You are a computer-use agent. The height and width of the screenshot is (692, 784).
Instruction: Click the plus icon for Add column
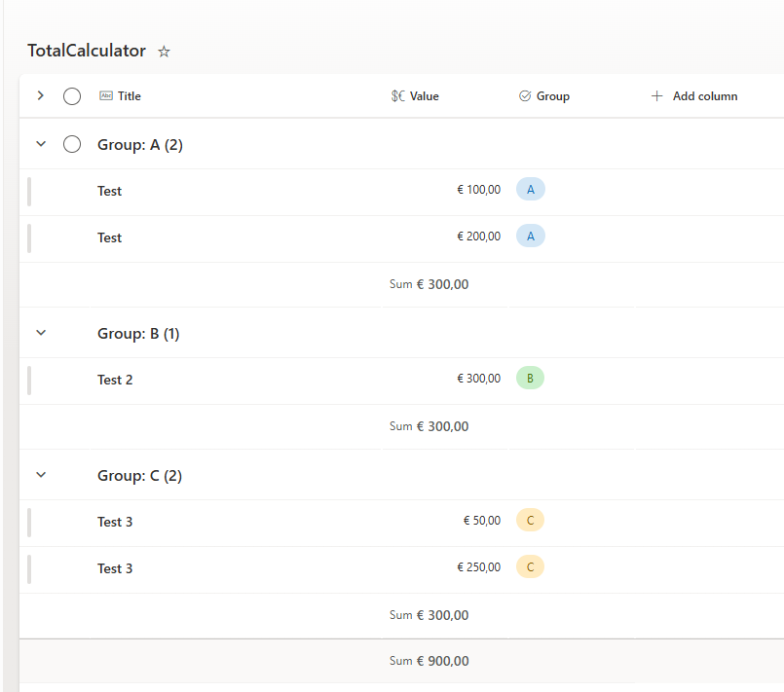(656, 96)
